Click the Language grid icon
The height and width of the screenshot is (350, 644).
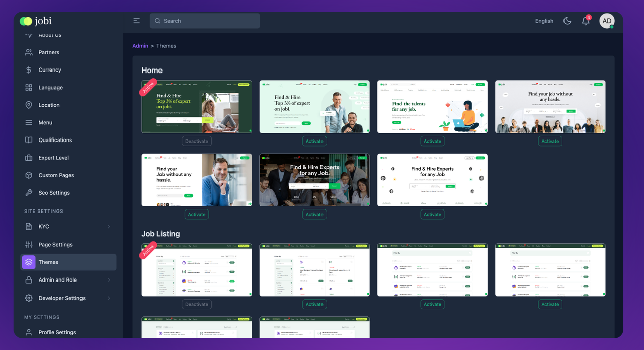click(x=29, y=88)
